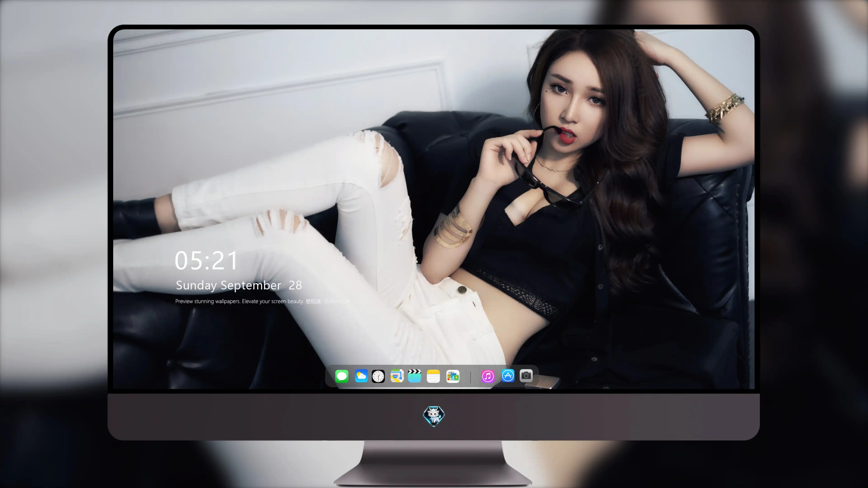Click the date text "Sunday September 28"
Viewport: 868px width, 488px height.
pos(239,285)
